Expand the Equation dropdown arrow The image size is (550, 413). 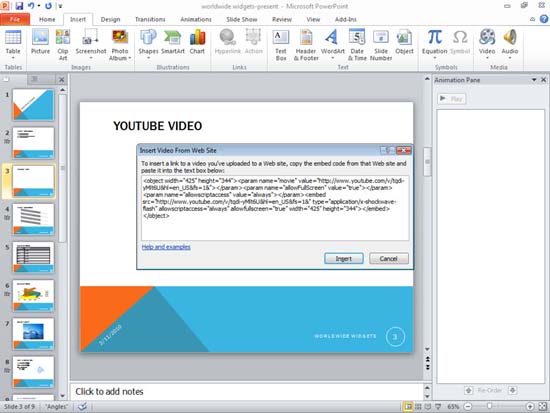(x=434, y=59)
